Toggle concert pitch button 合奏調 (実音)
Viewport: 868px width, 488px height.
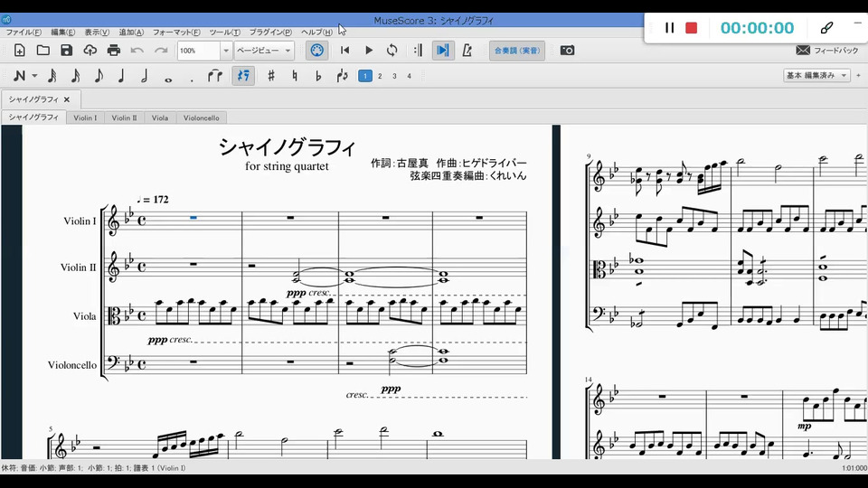[x=517, y=51]
